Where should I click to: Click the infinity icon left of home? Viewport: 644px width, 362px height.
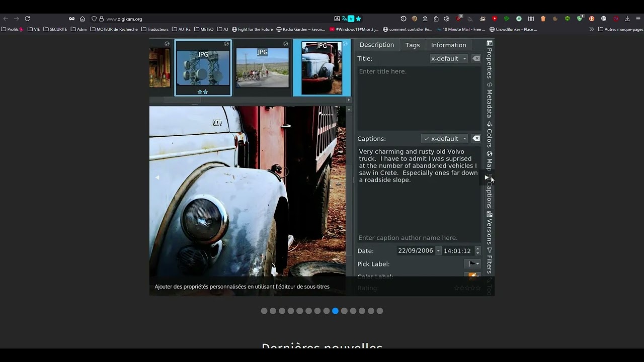(x=71, y=19)
